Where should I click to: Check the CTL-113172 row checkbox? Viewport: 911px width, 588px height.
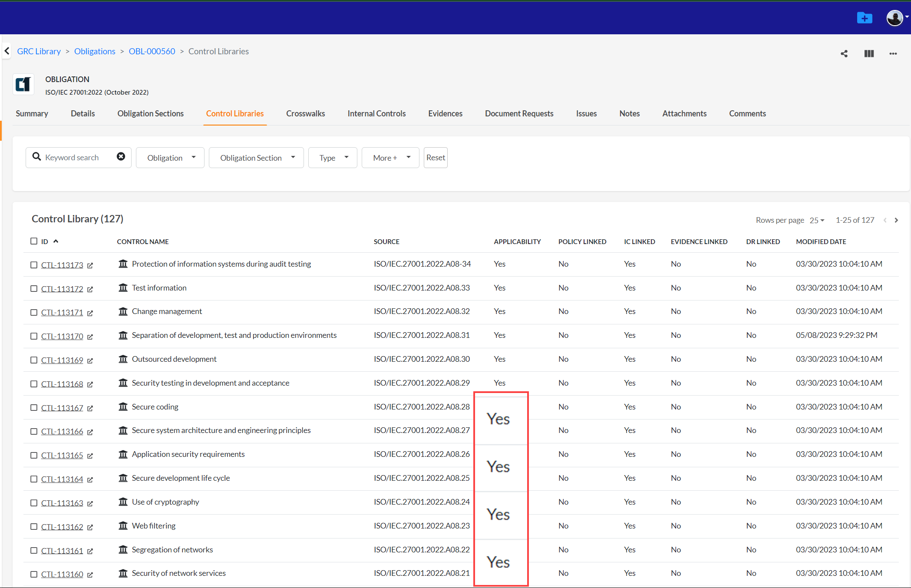(x=34, y=288)
